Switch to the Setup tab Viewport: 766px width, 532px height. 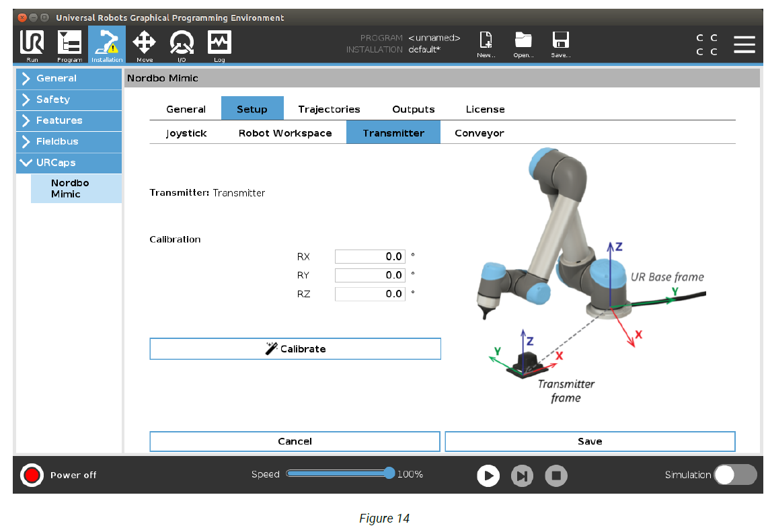point(252,108)
